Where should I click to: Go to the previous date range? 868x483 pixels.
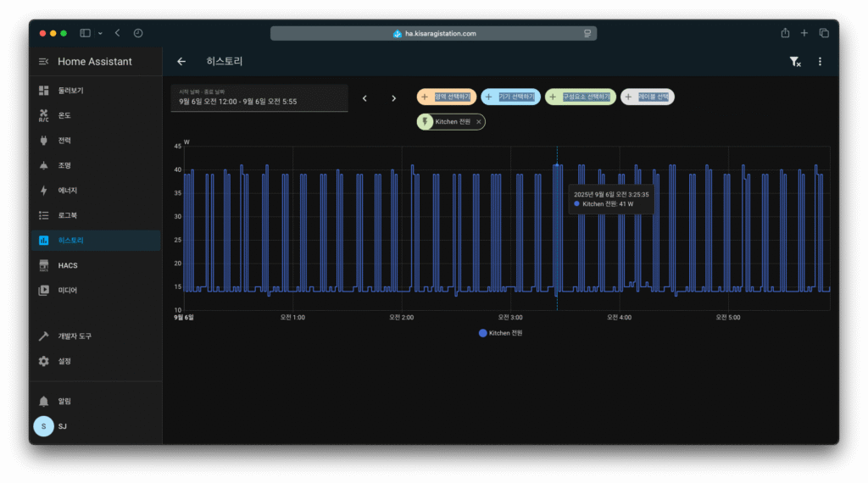pos(364,98)
